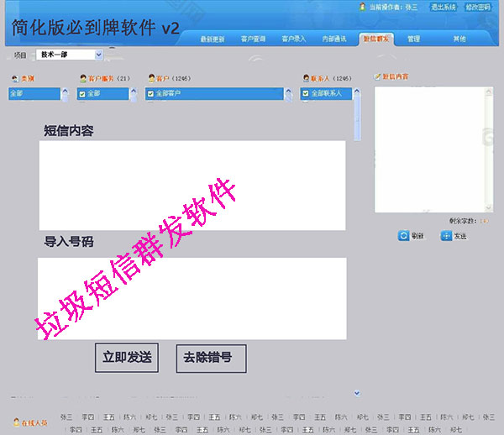Switch to the 客户查询 tab
The height and width of the screenshot is (435, 504).
tap(253, 39)
